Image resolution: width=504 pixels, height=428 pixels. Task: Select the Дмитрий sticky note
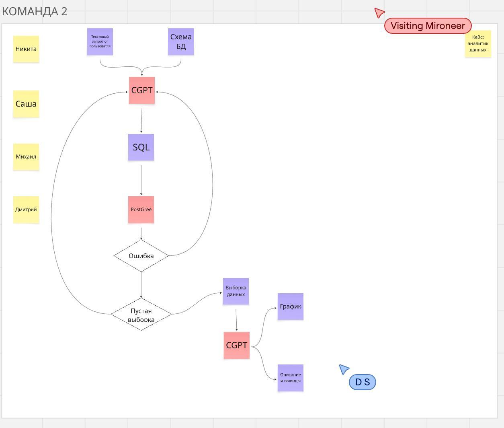tap(26, 210)
